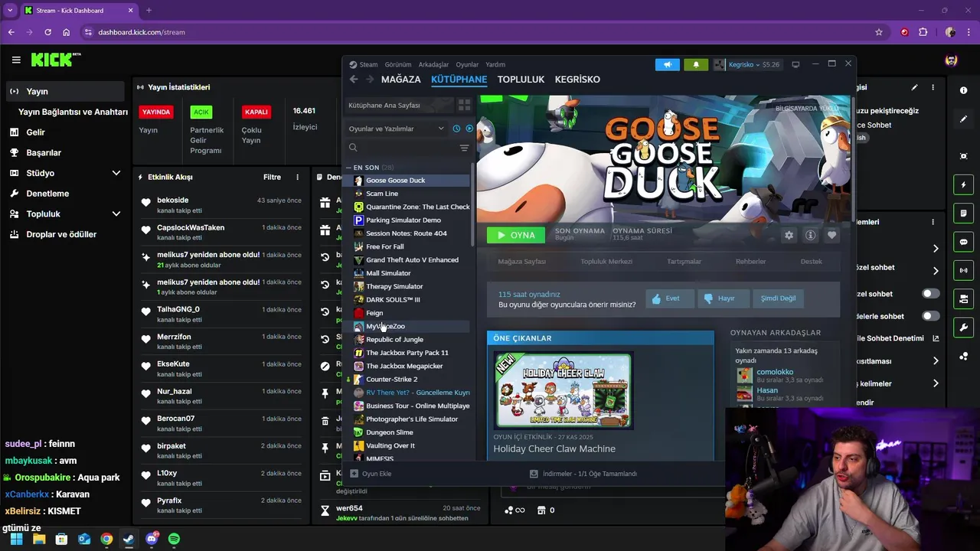Open three-dot menu of stream info panel
This screenshot has height=551, width=980.
tap(933, 88)
